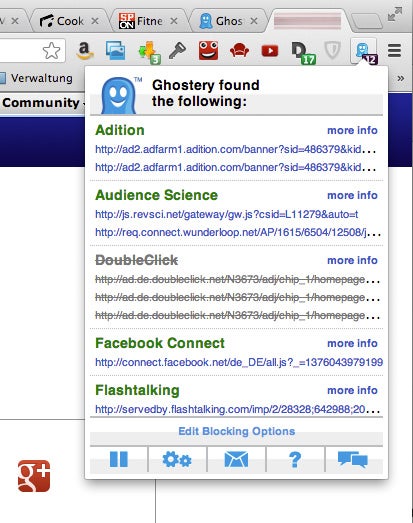Screen dimensions: 413x523
Task: Click the Community heading on the page
Action: coord(41,103)
